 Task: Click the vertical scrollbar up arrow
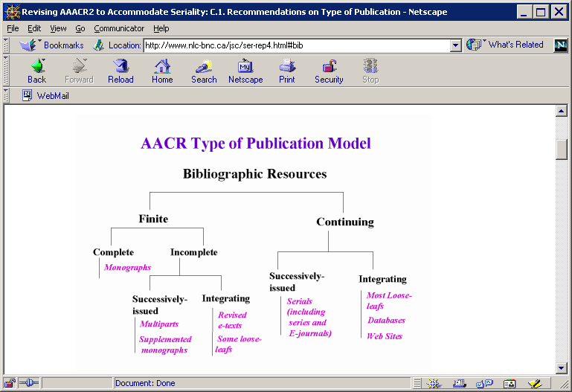562,112
